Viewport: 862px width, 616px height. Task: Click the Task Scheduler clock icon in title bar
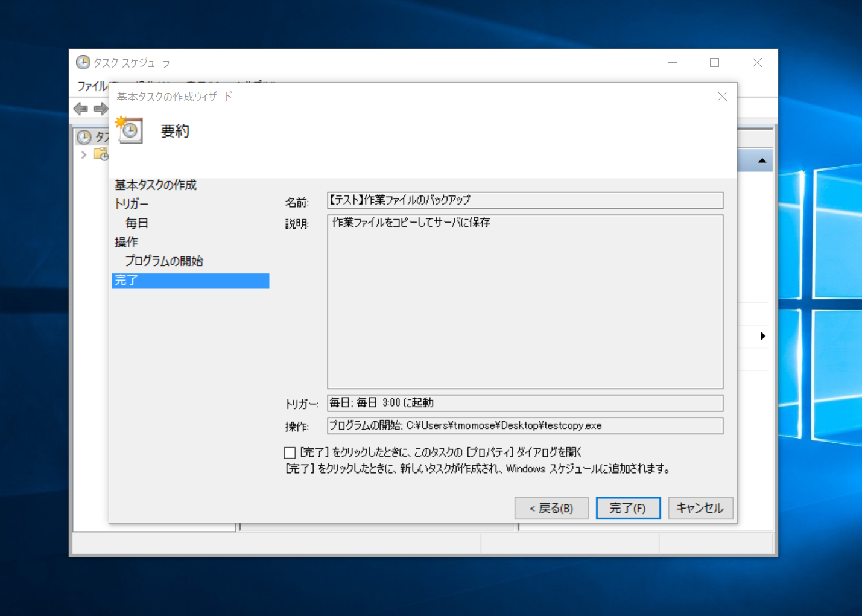(83, 63)
